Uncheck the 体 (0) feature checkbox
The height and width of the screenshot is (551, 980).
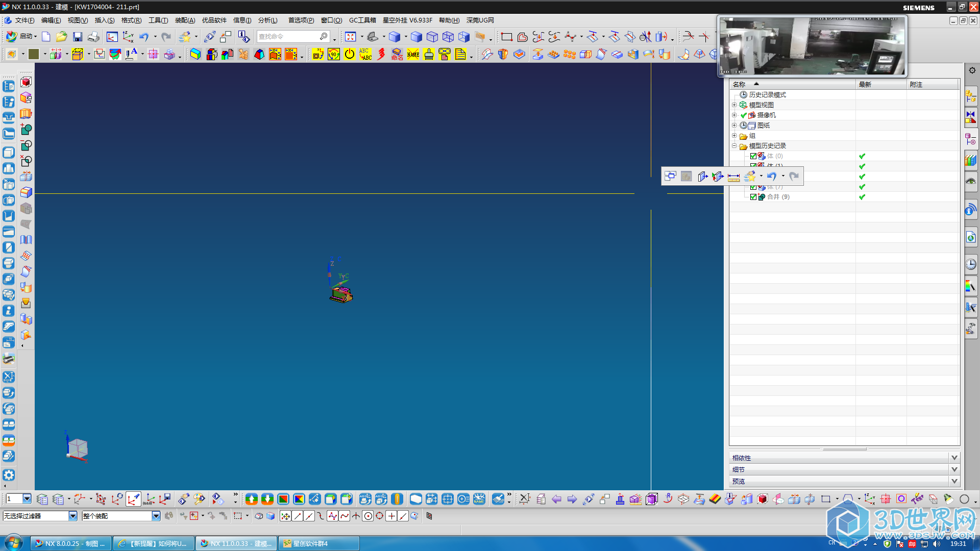coord(753,156)
